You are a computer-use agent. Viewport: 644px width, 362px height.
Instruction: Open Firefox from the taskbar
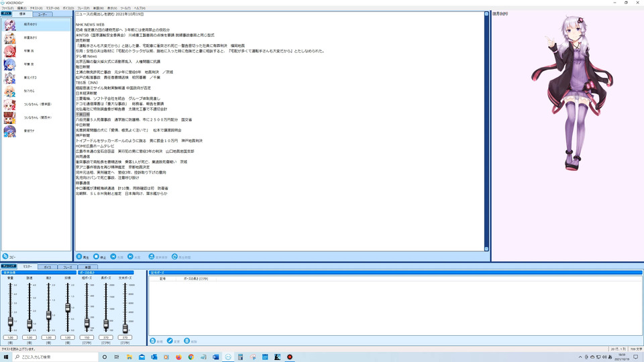click(178, 357)
